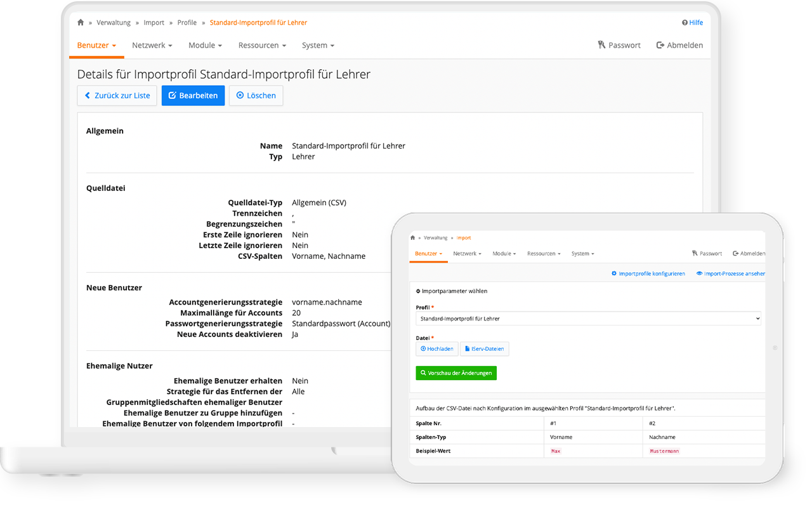The height and width of the screenshot is (507, 812).
Task: Open Importprofile konfigurieren link
Action: (x=648, y=273)
